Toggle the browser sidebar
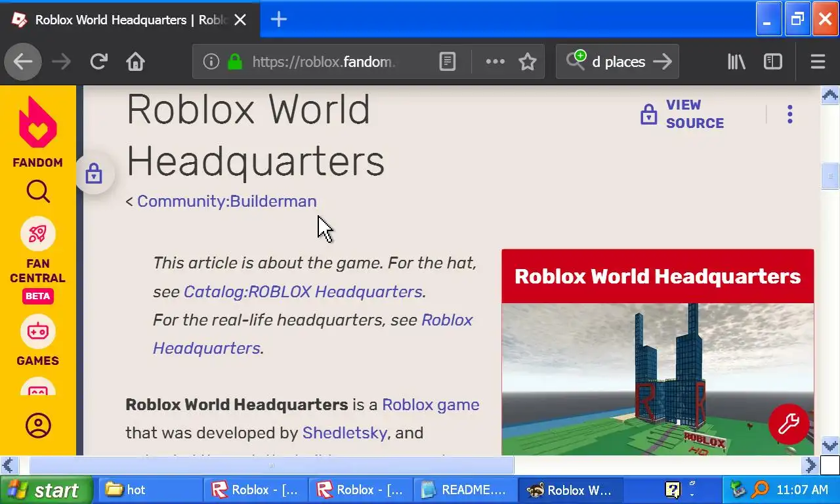Viewport: 840px width, 504px height. [x=773, y=62]
